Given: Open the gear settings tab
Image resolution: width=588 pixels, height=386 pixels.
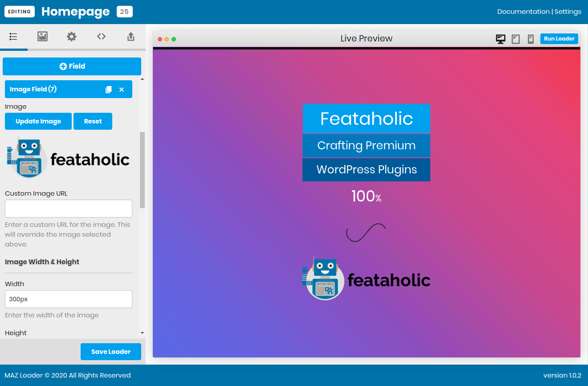Looking at the screenshot, I should [x=72, y=37].
